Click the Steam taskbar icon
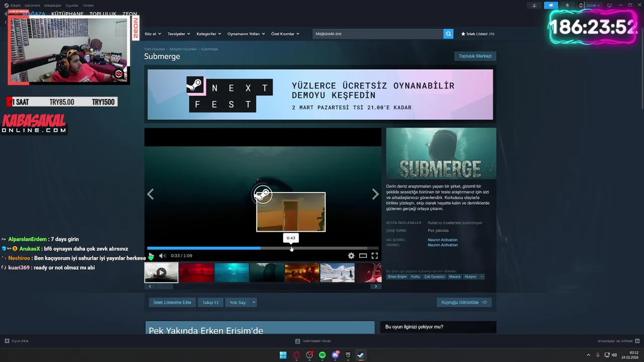 [361, 355]
